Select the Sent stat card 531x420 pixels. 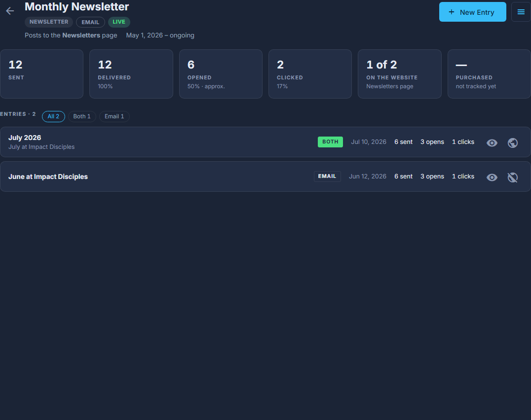[x=41, y=74]
